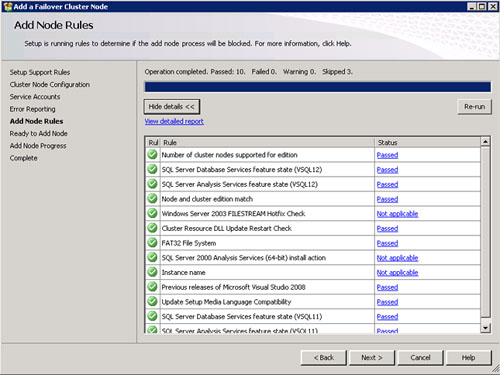
Task: Open the View detailed report link
Action: [x=174, y=121]
